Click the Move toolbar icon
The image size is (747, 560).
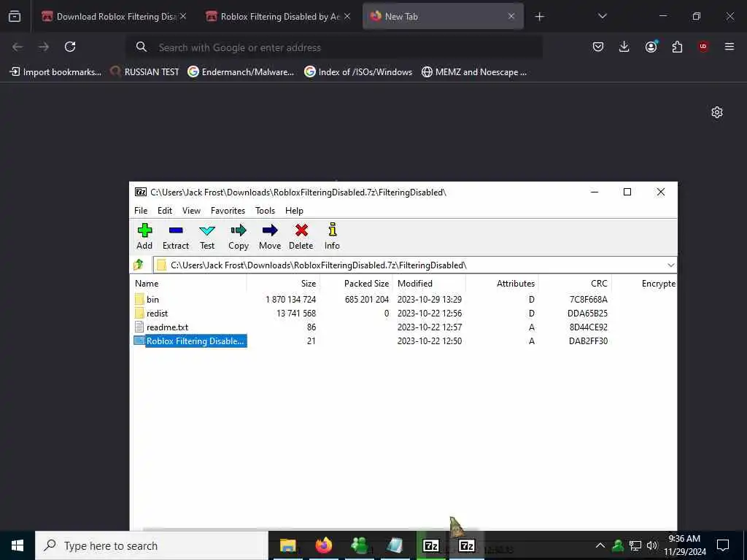pyautogui.click(x=270, y=236)
